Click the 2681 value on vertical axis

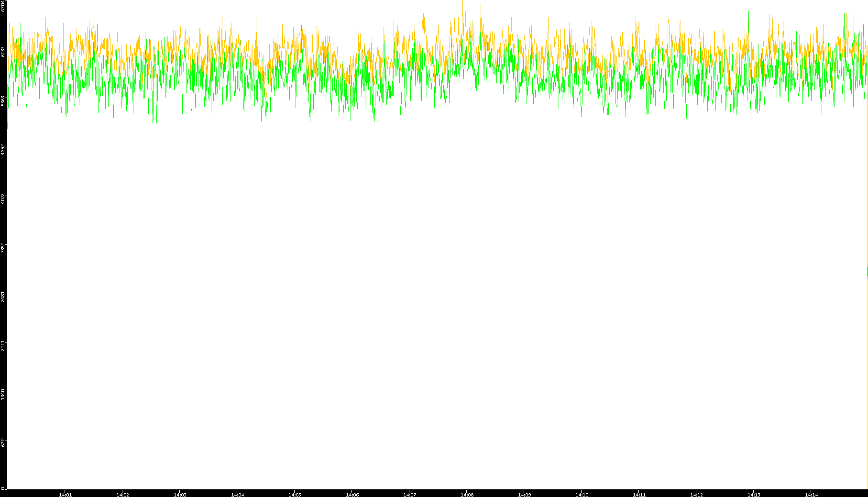(x=3, y=297)
